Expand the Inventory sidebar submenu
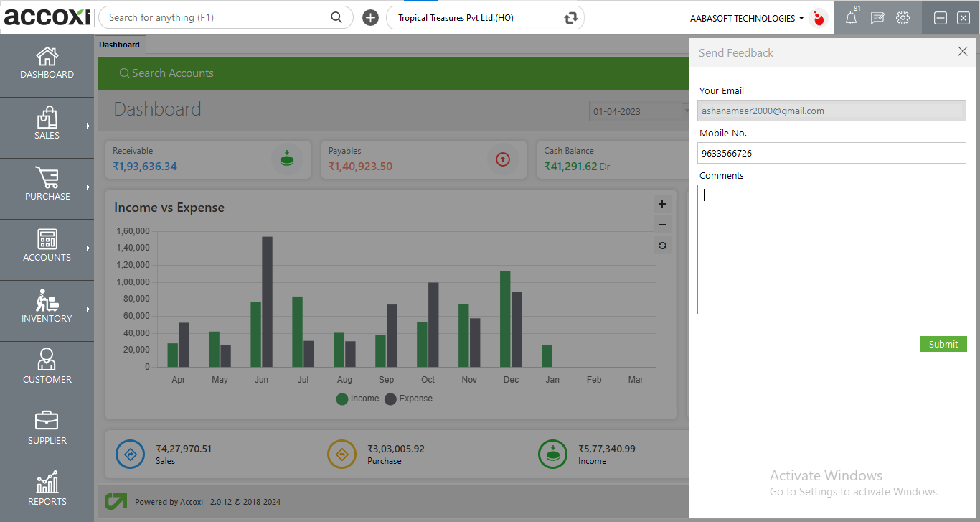980x522 pixels. click(47, 310)
